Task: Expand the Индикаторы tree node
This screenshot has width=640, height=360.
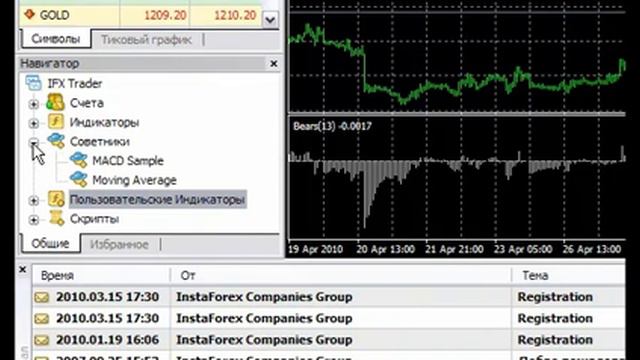Action: [x=34, y=123]
